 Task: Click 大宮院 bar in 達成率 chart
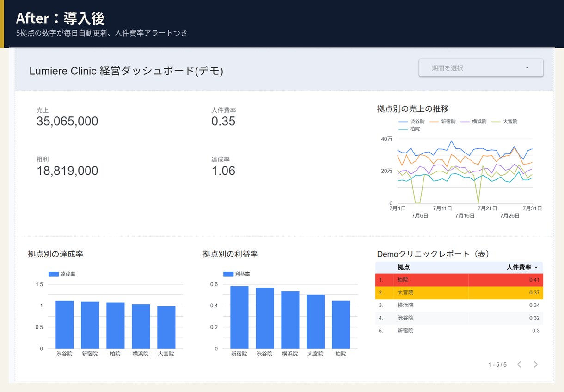(166, 327)
